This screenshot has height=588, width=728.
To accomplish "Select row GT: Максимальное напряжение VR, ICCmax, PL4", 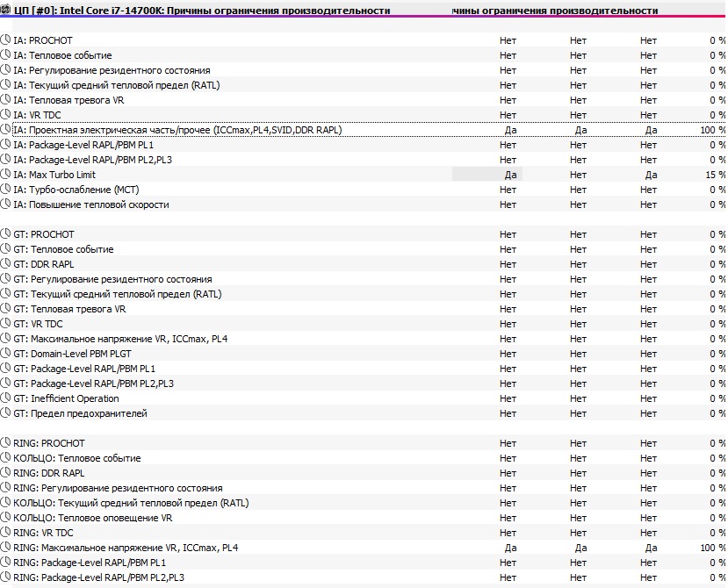I will [364, 339].
